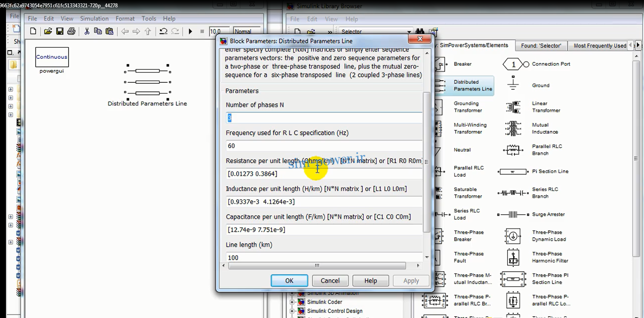
Task: Click the Redo arrow icon
Action: tap(175, 31)
